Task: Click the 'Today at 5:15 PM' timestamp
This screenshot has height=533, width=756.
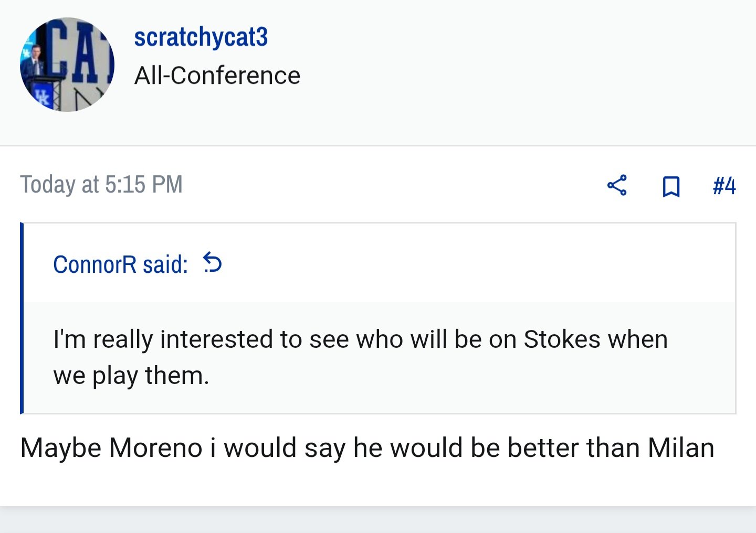Action: (x=101, y=185)
